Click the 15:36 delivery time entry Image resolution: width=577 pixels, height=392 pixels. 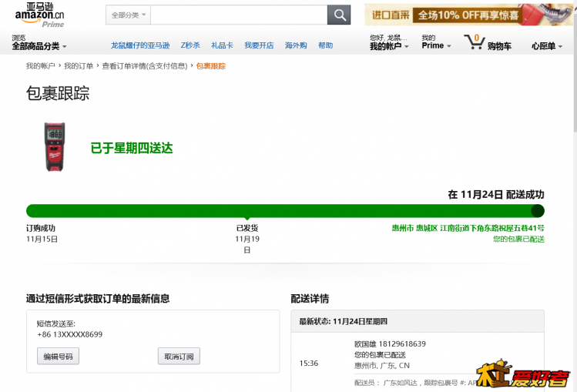309,364
